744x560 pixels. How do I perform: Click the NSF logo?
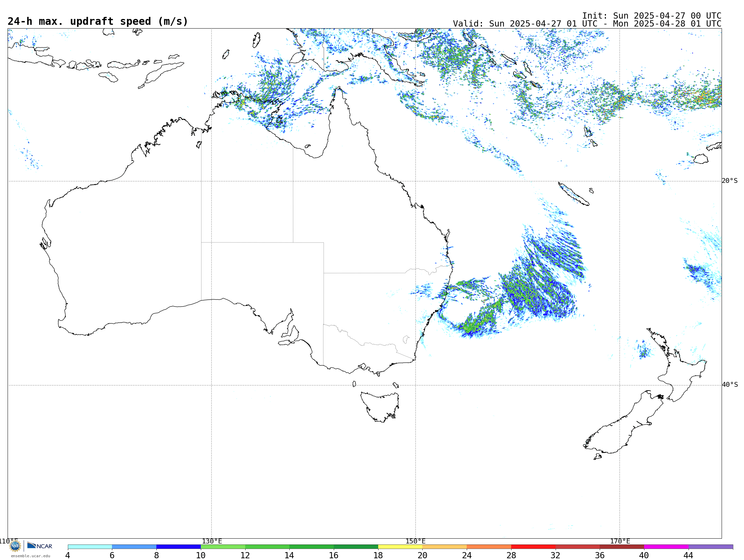(15, 546)
